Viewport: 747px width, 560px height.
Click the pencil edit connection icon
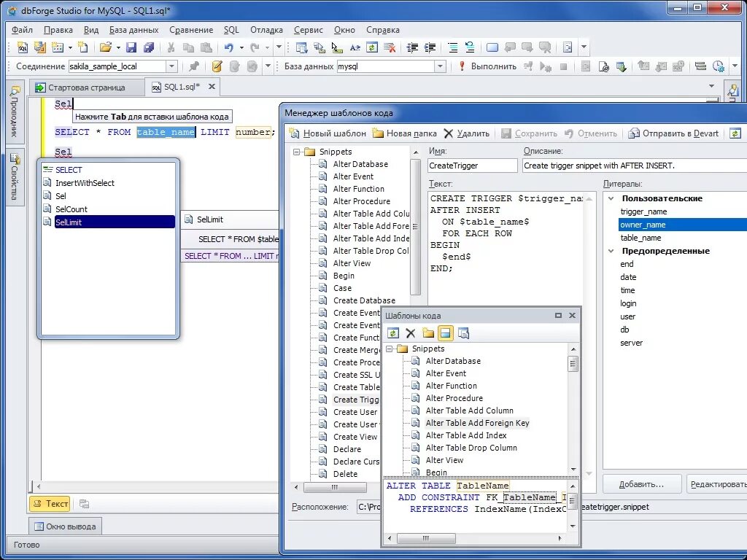click(x=217, y=66)
